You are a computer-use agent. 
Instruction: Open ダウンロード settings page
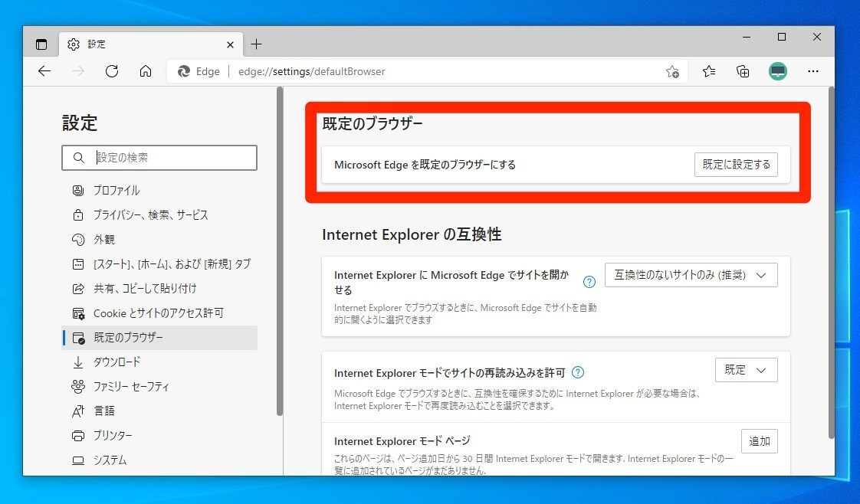(x=159, y=362)
